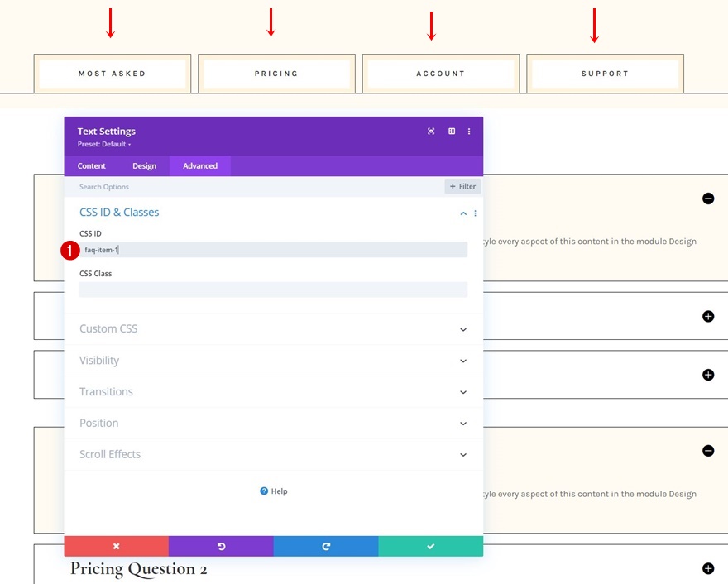Viewport: 728px width, 584px height.
Task: Collapse the fourth FAQ item minus icon
Action: [708, 451]
